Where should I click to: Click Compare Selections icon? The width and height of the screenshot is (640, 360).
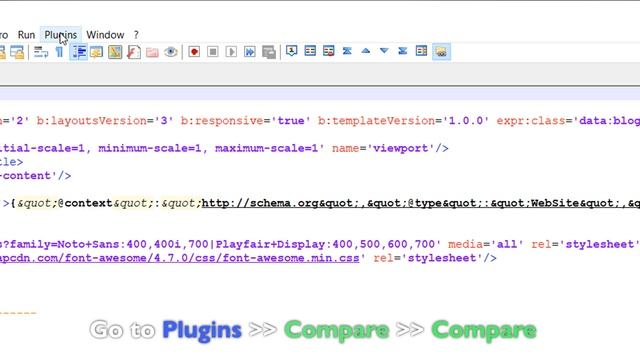pos(329,51)
